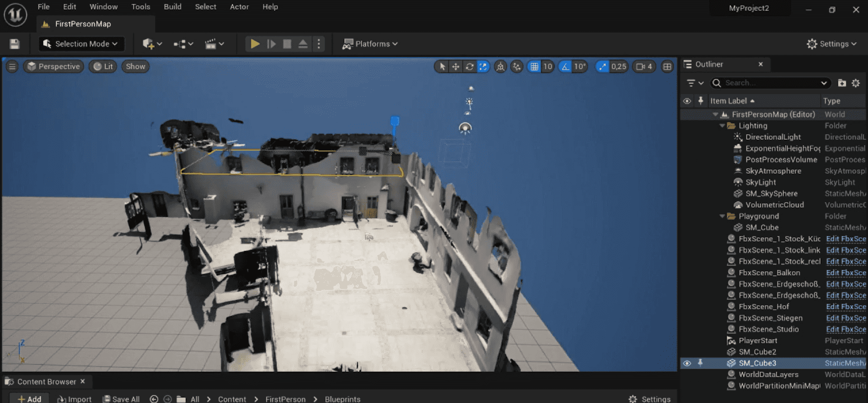Open the Blueprints toolbar dropdown
The height and width of the screenshot is (403, 868).
pos(183,44)
